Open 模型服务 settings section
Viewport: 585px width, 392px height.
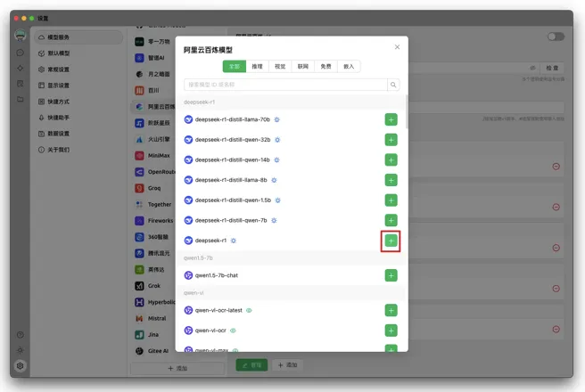coord(78,37)
